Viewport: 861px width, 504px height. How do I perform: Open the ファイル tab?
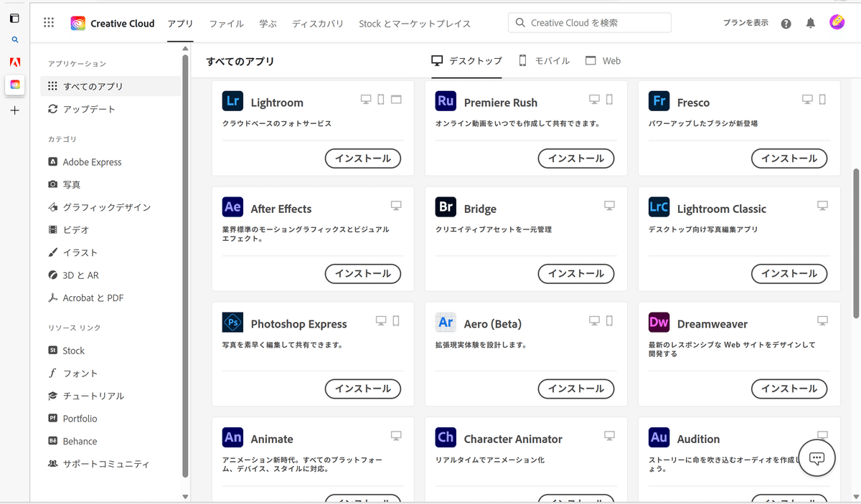(x=226, y=24)
